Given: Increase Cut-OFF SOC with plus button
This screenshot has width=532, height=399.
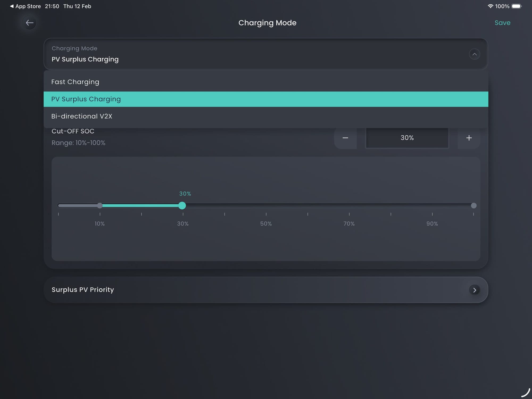Looking at the screenshot, I should pyautogui.click(x=469, y=138).
